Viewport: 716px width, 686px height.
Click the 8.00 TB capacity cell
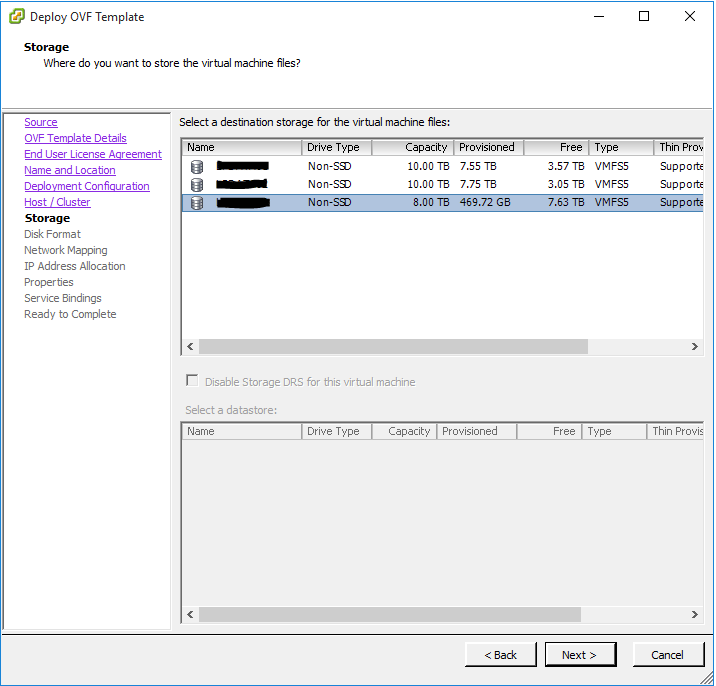431,202
